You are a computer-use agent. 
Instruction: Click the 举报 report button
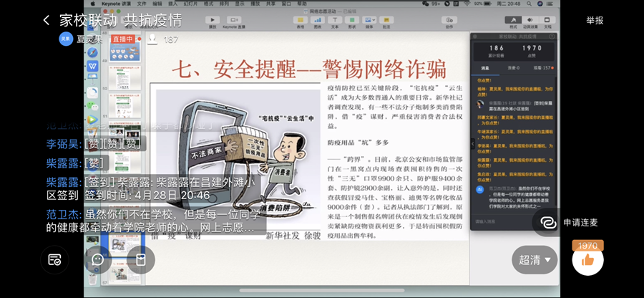[x=595, y=20]
